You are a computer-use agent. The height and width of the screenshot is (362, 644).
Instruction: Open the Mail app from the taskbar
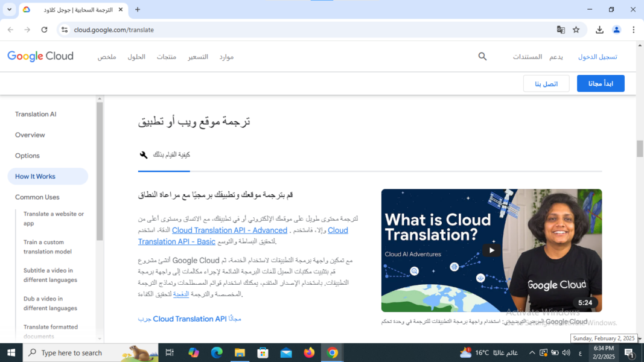[286, 352]
